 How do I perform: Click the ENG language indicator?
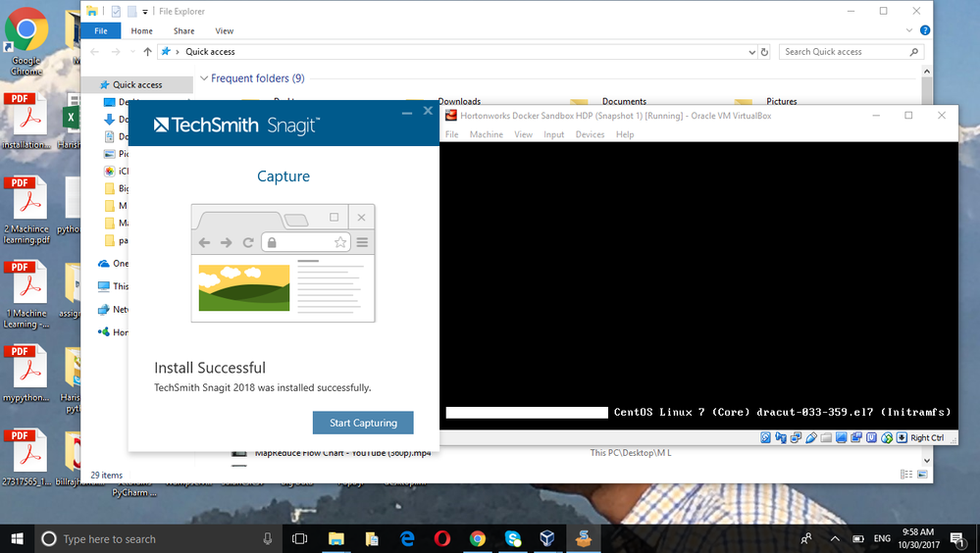pyautogui.click(x=882, y=538)
